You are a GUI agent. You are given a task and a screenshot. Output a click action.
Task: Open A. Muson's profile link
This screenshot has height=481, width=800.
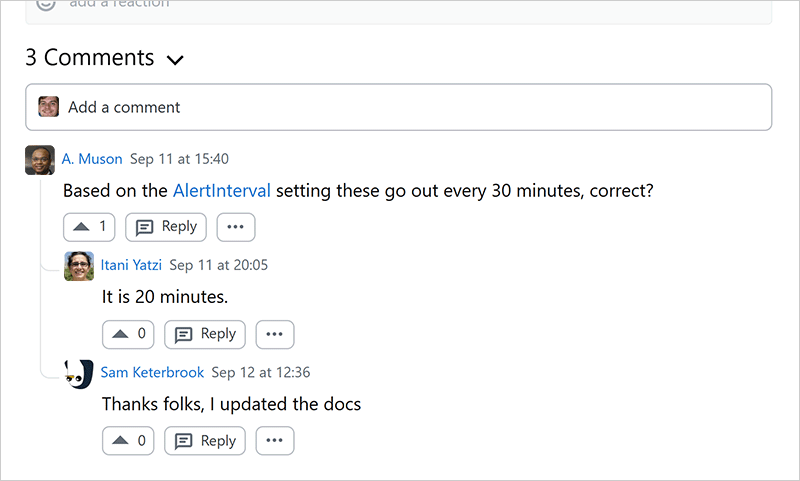92,159
